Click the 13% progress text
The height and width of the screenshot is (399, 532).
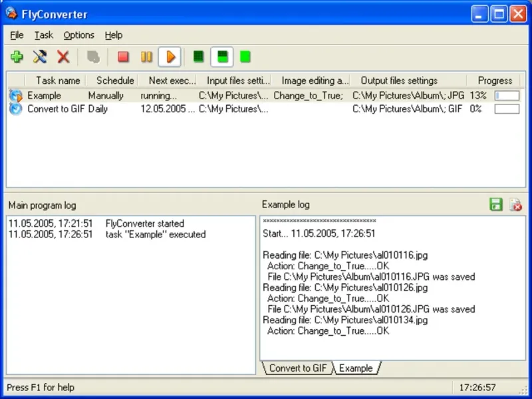point(477,96)
